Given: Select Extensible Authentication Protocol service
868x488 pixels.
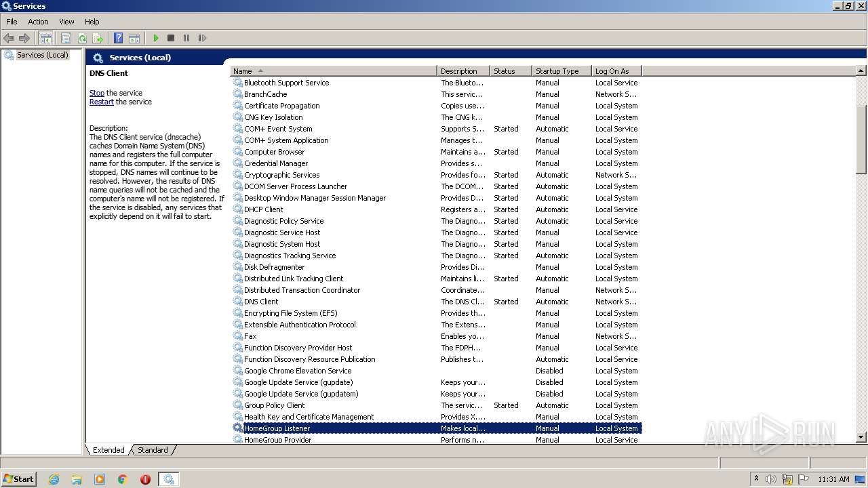Looking at the screenshot, I should [x=300, y=325].
